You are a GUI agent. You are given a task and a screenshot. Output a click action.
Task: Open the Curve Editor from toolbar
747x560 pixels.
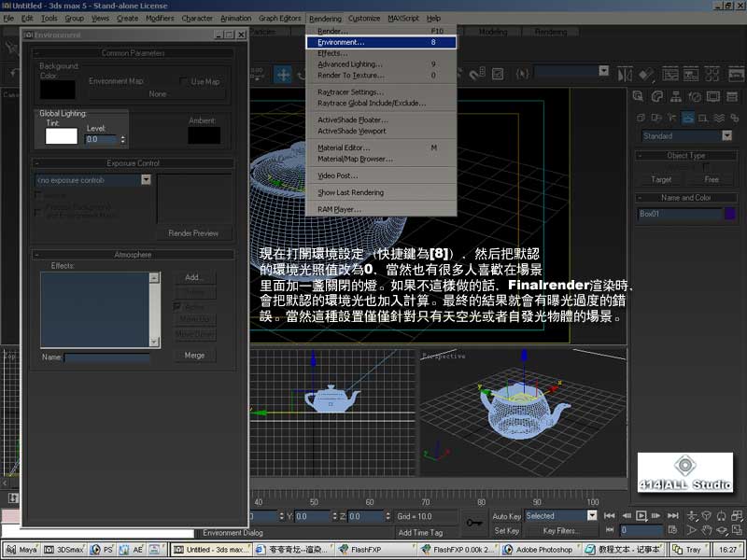coord(670,75)
